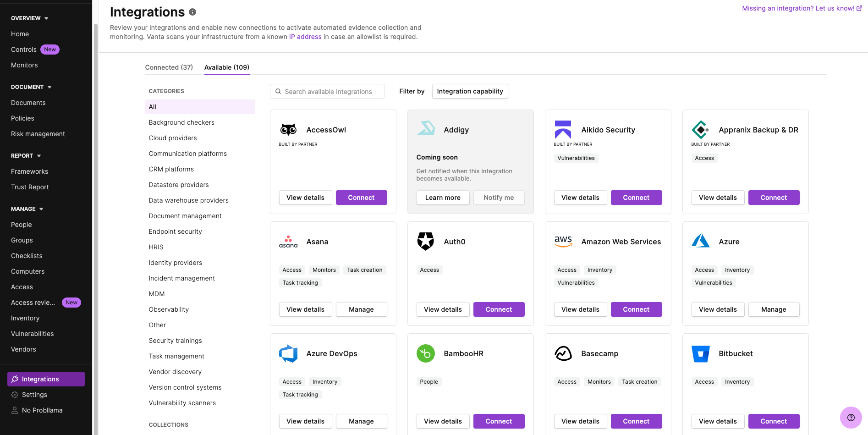Click Vulnerabilities tag on Azure card
The height and width of the screenshot is (435, 868).
[x=714, y=283]
